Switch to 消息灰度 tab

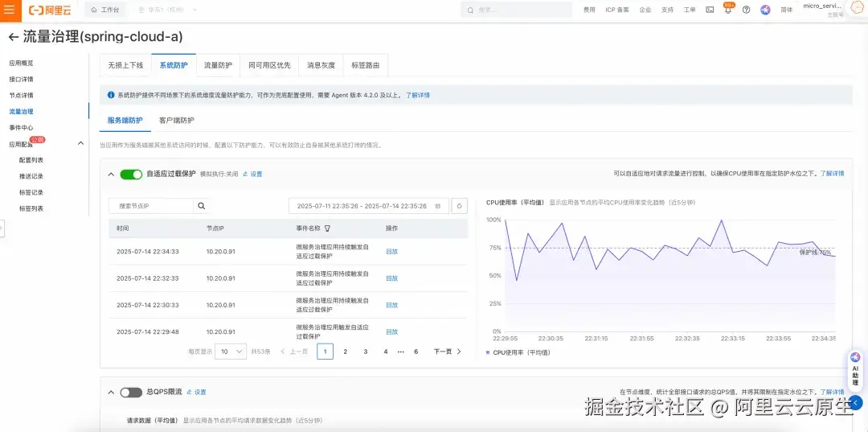click(321, 65)
